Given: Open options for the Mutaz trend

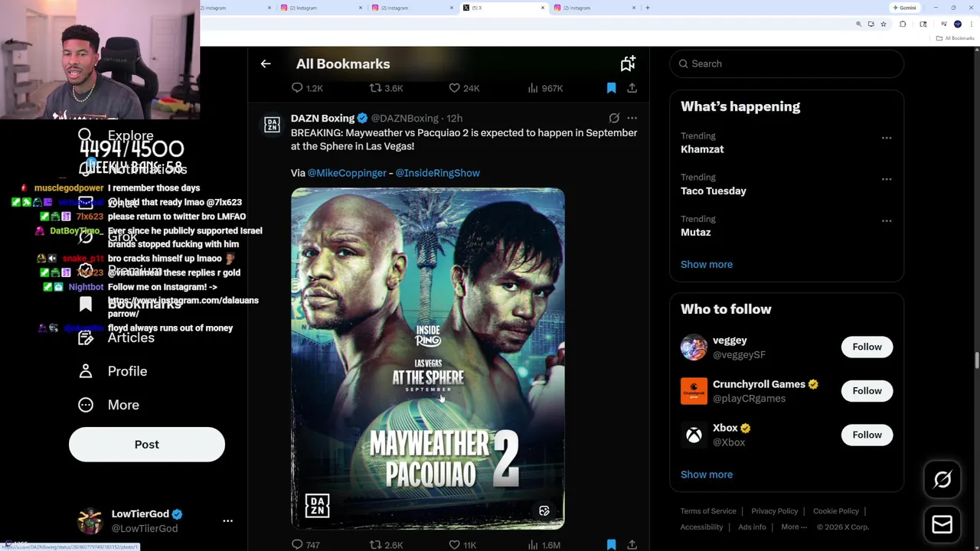Looking at the screenshot, I should pyautogui.click(x=886, y=220).
